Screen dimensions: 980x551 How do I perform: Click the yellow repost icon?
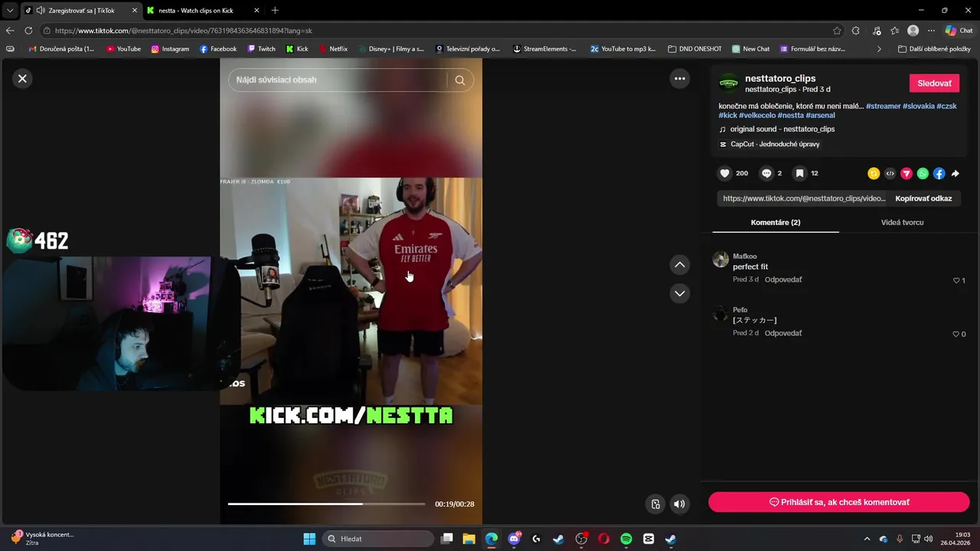873,174
